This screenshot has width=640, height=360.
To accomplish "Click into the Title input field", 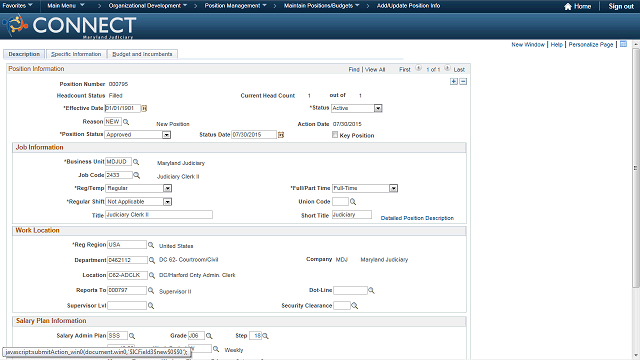I will 159,215.
